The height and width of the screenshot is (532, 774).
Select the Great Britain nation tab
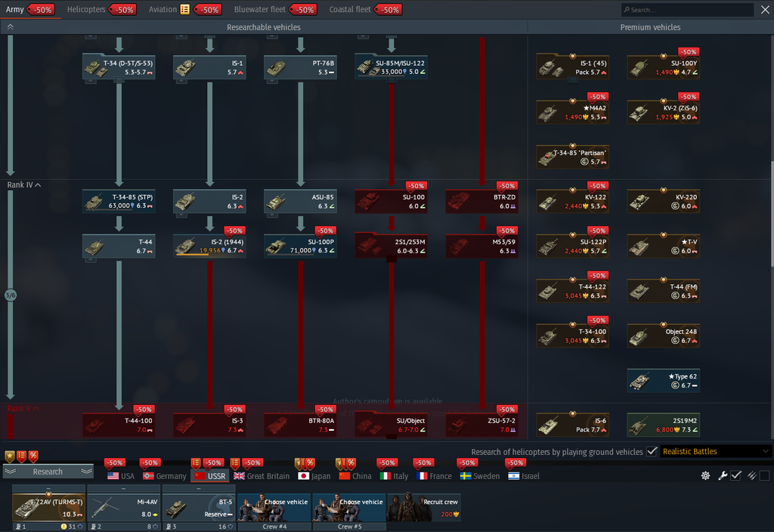coord(262,476)
